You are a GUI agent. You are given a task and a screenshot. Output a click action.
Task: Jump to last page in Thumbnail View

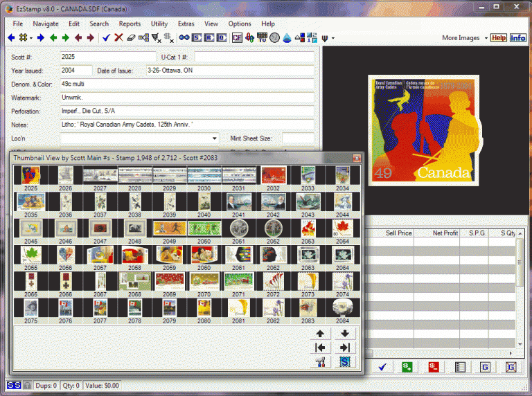(345, 348)
